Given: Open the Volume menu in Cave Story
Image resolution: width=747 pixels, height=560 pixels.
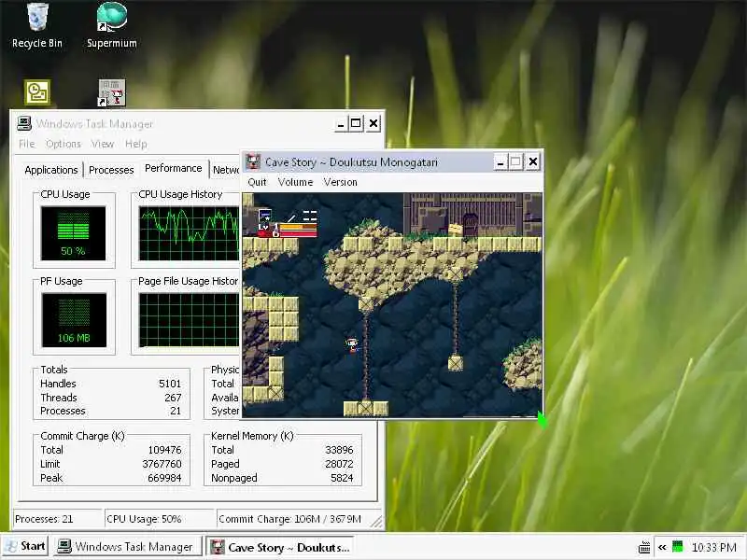Looking at the screenshot, I should (295, 182).
